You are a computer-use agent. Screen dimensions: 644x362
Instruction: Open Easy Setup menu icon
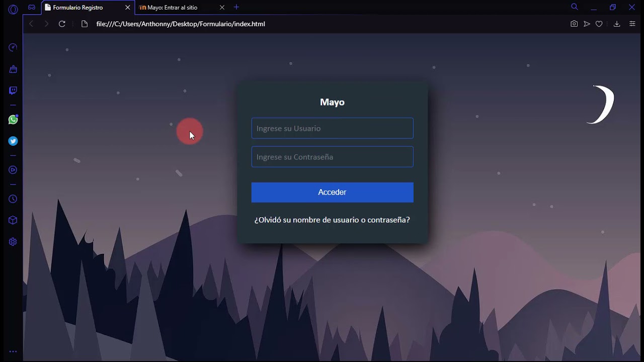click(632, 24)
